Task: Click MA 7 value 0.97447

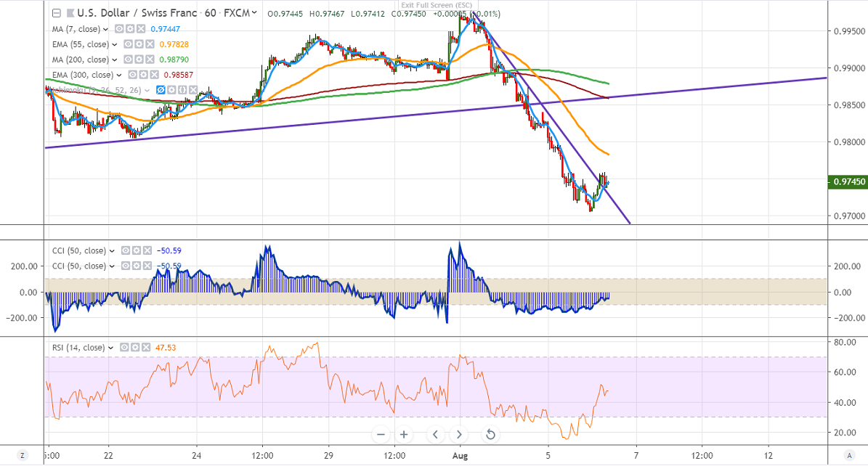Action: tap(166, 29)
